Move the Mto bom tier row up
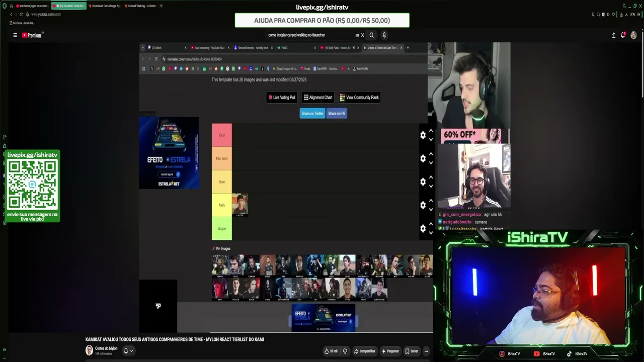Screen dimensions: 644x362 (x=431, y=154)
